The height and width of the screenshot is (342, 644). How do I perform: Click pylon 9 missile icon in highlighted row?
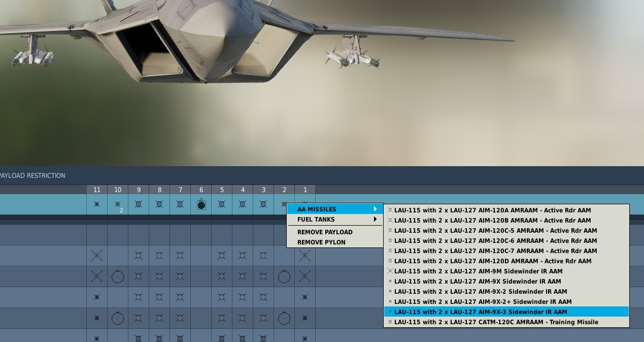pyautogui.click(x=139, y=204)
